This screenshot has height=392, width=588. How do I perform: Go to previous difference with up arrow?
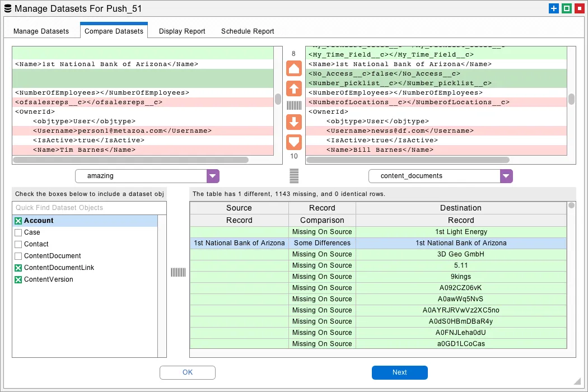click(x=294, y=88)
